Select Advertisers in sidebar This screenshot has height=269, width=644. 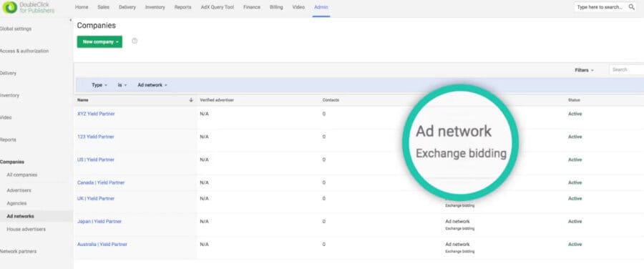19,190
